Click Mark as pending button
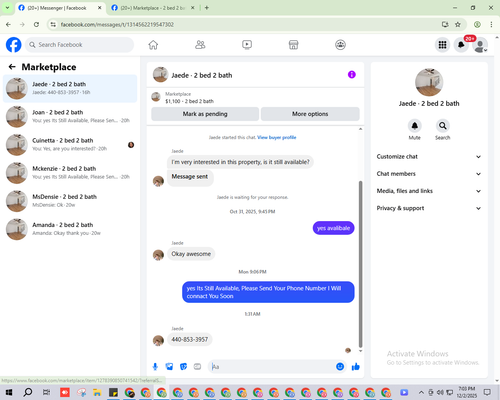The width and height of the screenshot is (500, 400). pyautogui.click(x=205, y=114)
